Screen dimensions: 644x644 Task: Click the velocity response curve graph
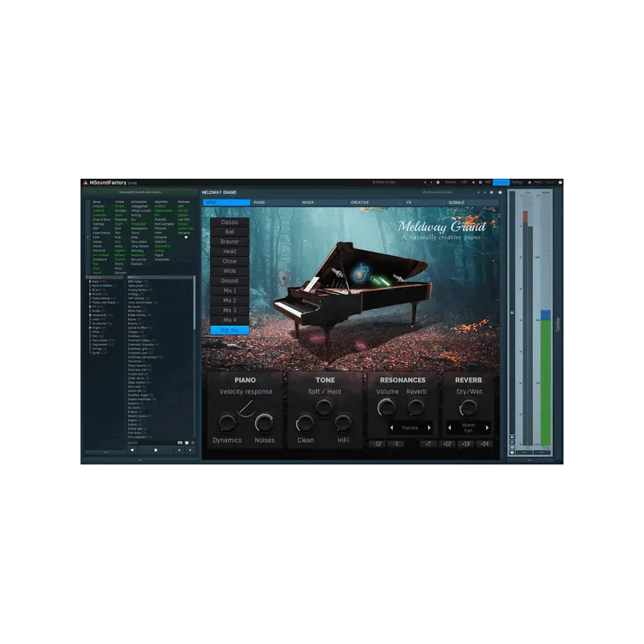click(x=246, y=408)
